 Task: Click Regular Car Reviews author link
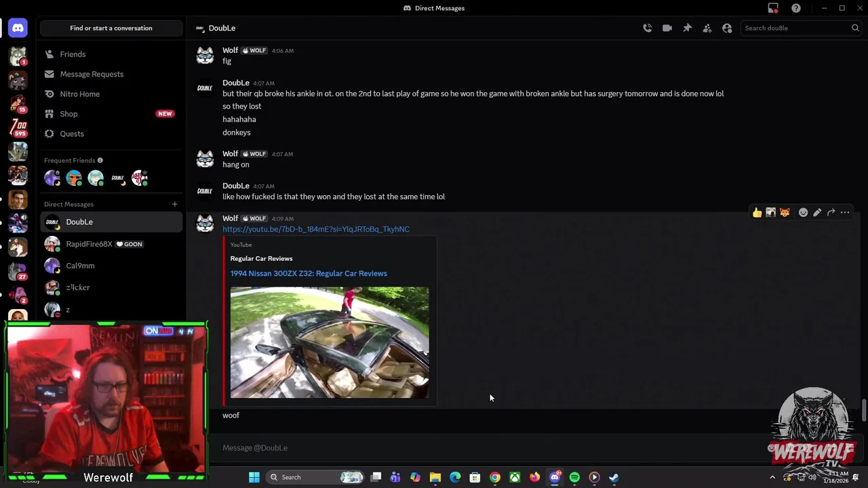pyautogui.click(x=261, y=258)
